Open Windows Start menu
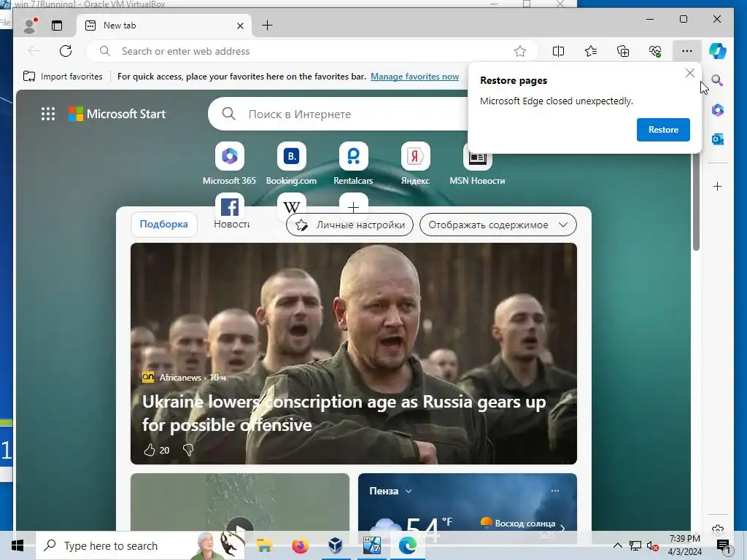The height and width of the screenshot is (560, 747). 18,545
